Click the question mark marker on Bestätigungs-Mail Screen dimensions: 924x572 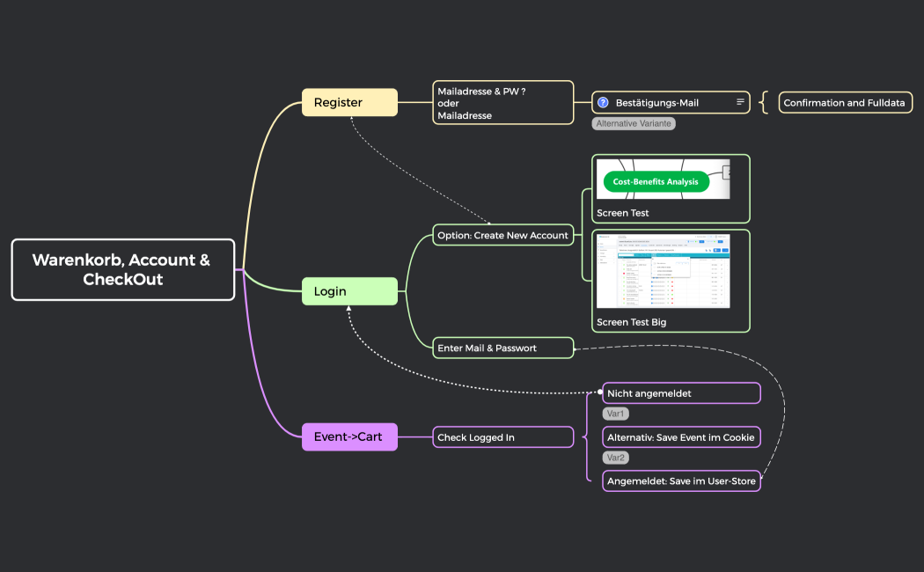603,103
